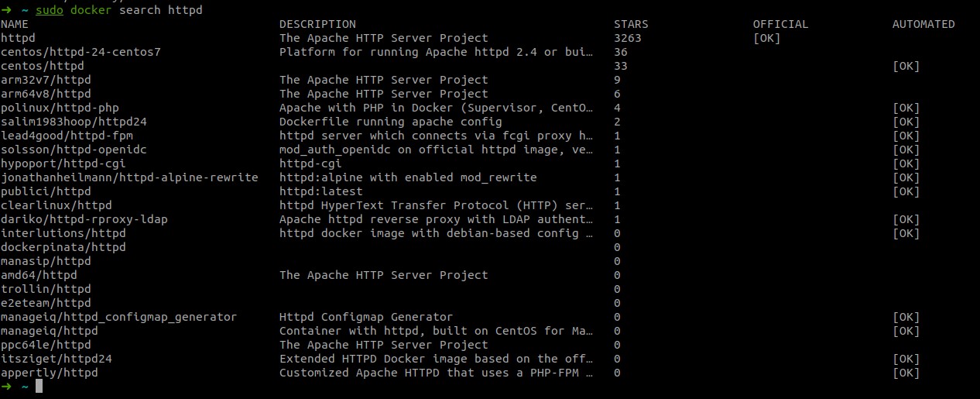Click the underlined sudo command word
Image resolution: width=980 pixels, height=399 pixels.
click(x=50, y=10)
